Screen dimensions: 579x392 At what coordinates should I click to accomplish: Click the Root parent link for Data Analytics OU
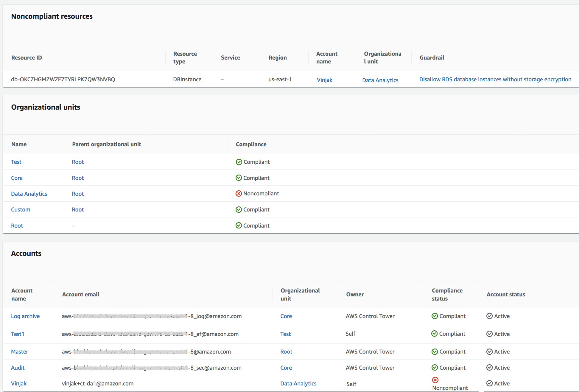[x=77, y=194]
